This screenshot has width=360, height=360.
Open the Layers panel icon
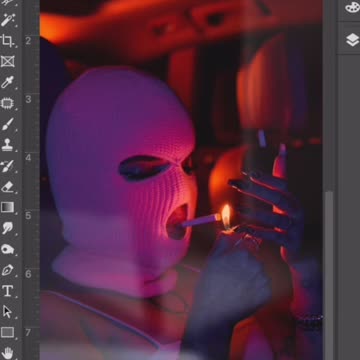pyautogui.click(x=352, y=40)
